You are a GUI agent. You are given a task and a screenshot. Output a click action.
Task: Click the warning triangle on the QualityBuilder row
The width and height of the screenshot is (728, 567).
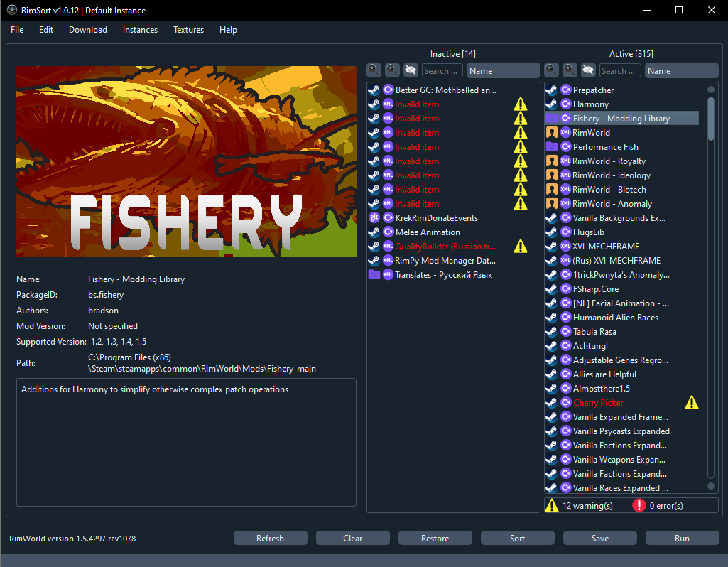click(x=521, y=246)
